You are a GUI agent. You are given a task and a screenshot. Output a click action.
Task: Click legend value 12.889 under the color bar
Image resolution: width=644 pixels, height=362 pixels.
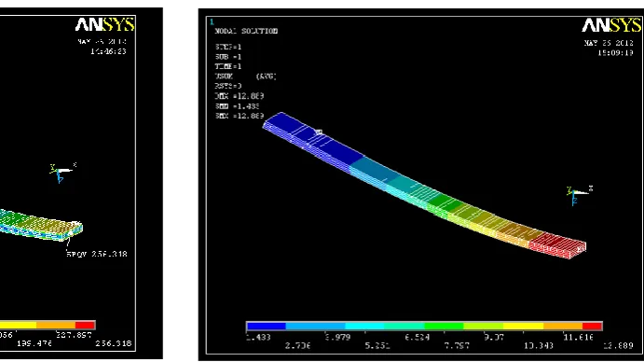point(618,346)
